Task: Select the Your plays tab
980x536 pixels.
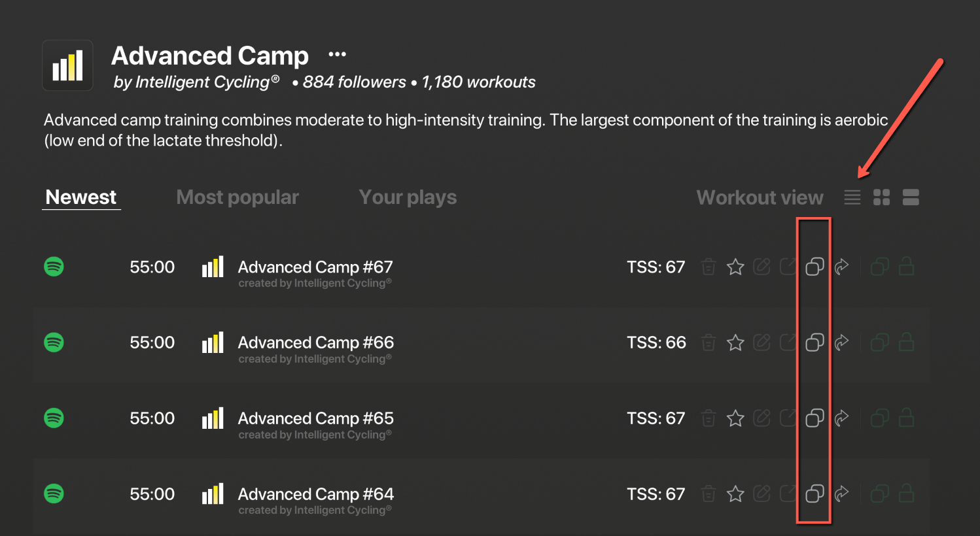Action: click(408, 197)
